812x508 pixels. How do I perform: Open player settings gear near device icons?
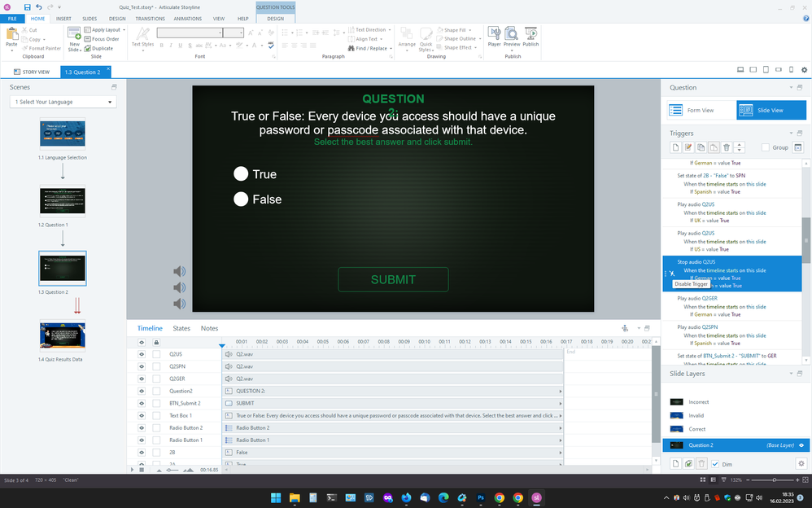[x=804, y=69]
